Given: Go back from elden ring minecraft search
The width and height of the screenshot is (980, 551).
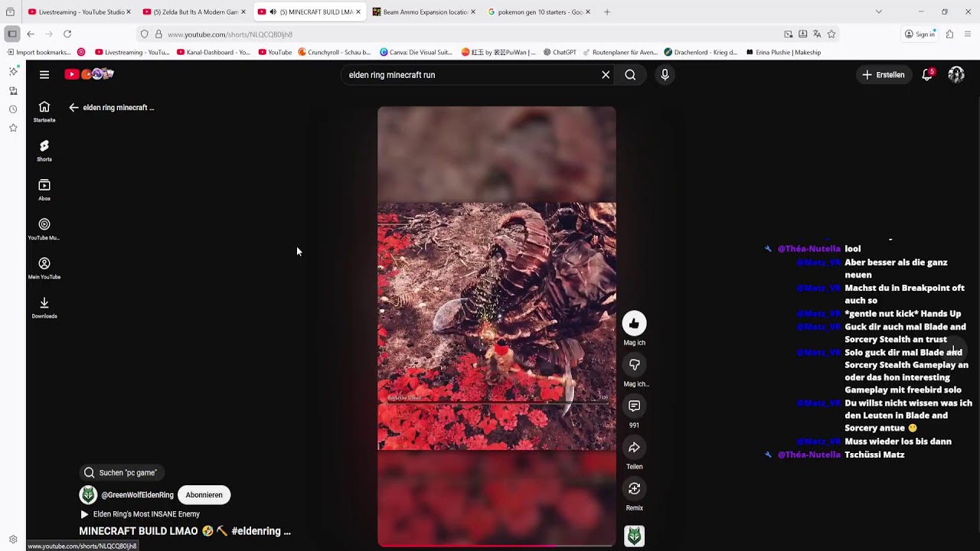Looking at the screenshot, I should [73, 108].
